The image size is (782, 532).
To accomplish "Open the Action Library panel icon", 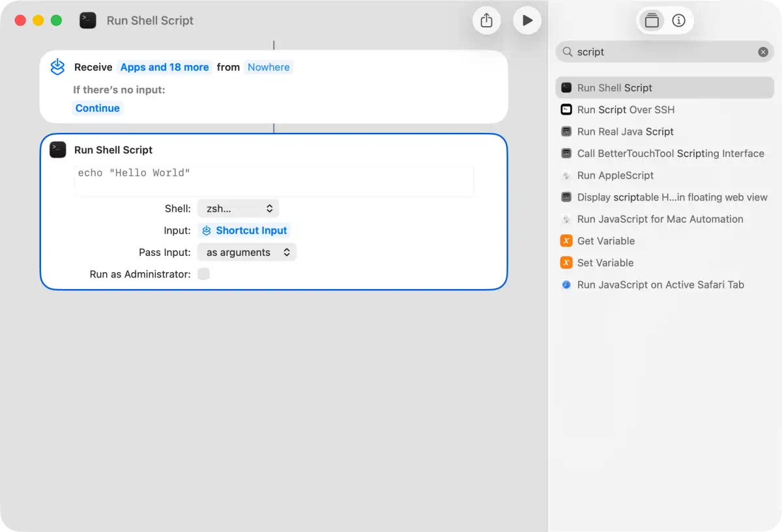I will pos(652,21).
